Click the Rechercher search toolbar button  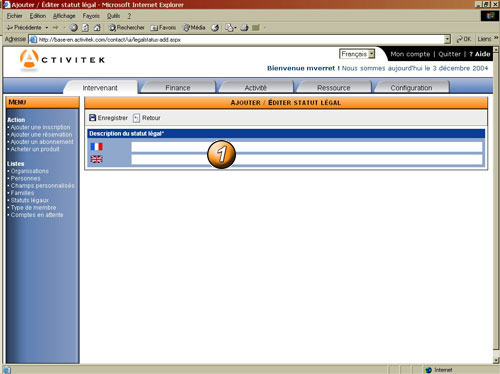(127, 28)
